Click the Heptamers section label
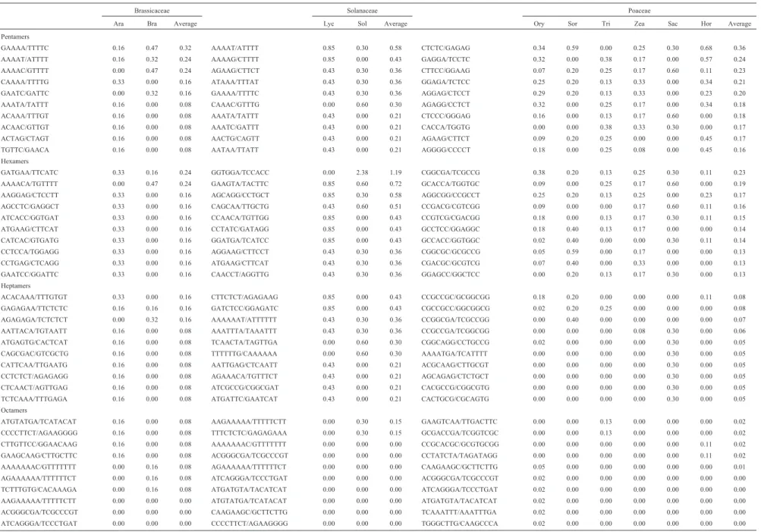This screenshot has width=761, height=532. (x=15, y=286)
